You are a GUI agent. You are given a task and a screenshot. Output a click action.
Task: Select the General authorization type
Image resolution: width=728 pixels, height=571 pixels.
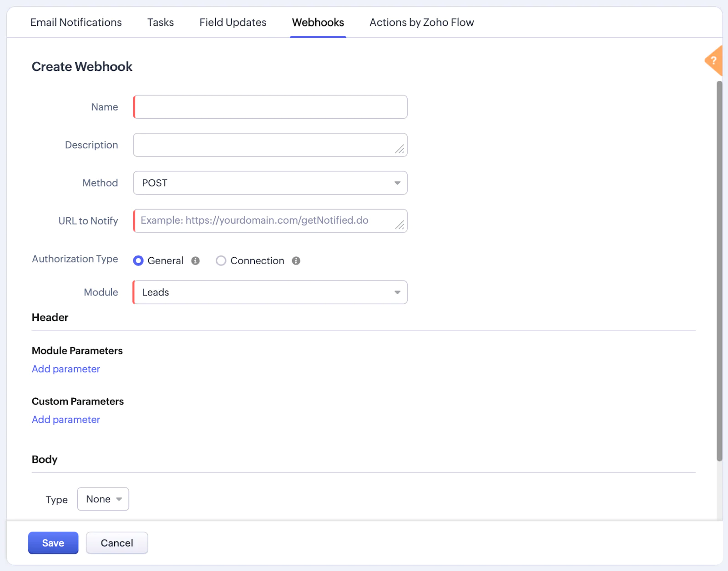point(138,260)
